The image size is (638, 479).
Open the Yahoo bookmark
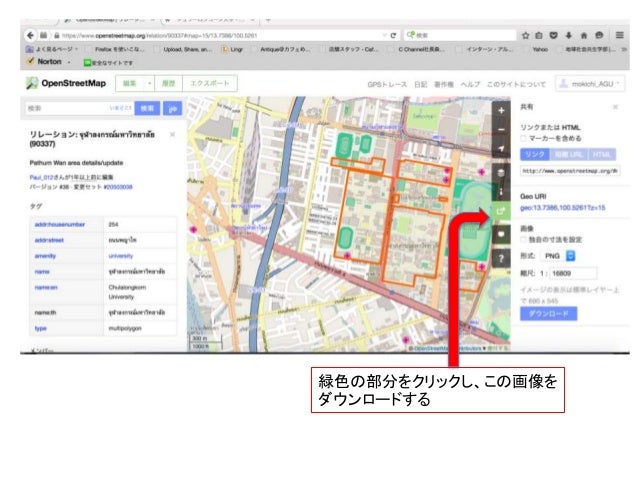pos(536,49)
